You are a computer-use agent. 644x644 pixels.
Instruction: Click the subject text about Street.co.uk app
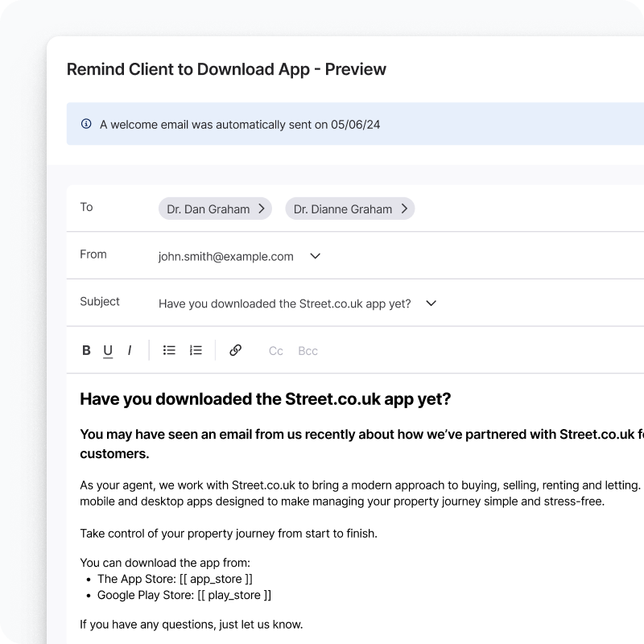(285, 303)
